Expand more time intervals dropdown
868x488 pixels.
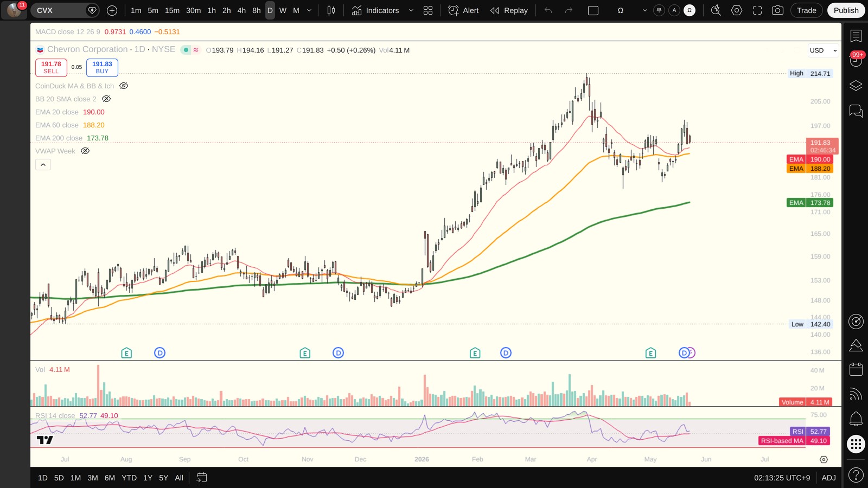309,10
